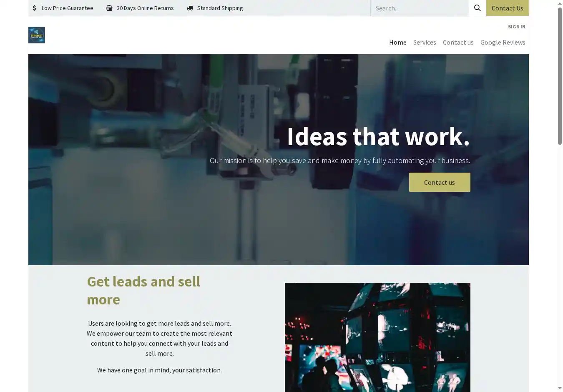Screen dimensions: 563x392
Task: Click the shopping basket returns icon
Action: tap(109, 8)
